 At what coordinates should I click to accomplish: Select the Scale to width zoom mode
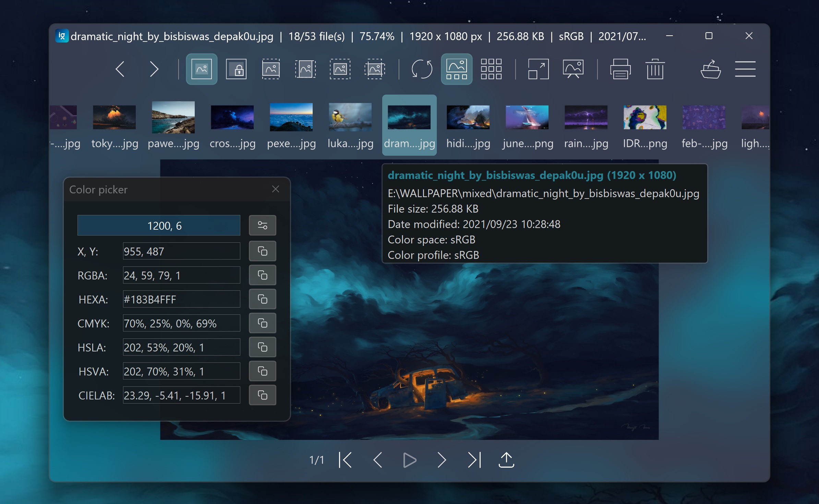click(x=271, y=69)
